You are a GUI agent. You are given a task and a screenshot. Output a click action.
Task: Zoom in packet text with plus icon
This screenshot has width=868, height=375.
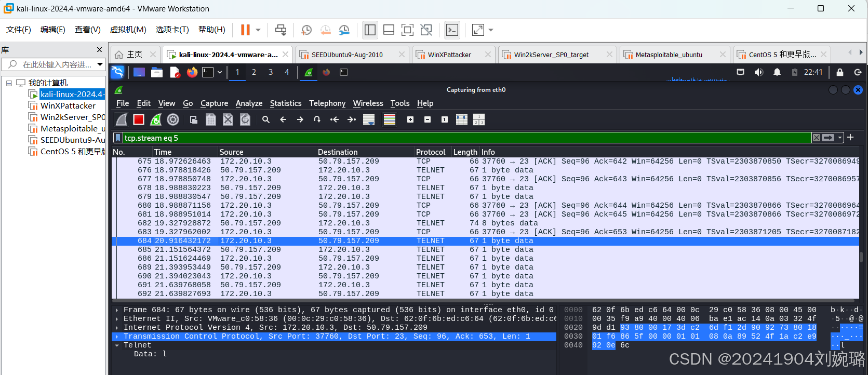coord(410,119)
